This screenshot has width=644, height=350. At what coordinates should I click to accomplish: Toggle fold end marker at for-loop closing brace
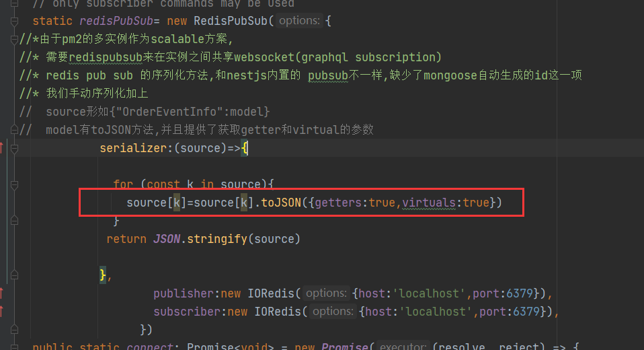click(x=14, y=221)
